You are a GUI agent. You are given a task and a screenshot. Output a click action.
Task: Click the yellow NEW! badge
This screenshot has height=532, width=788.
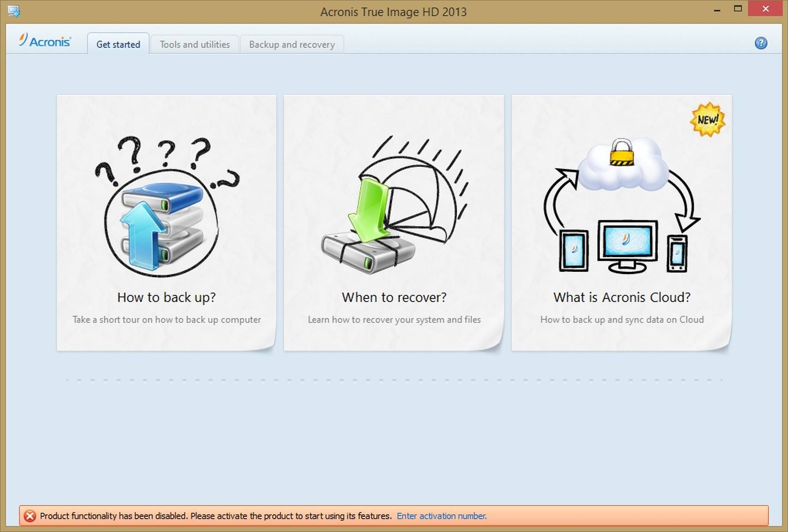click(x=708, y=119)
